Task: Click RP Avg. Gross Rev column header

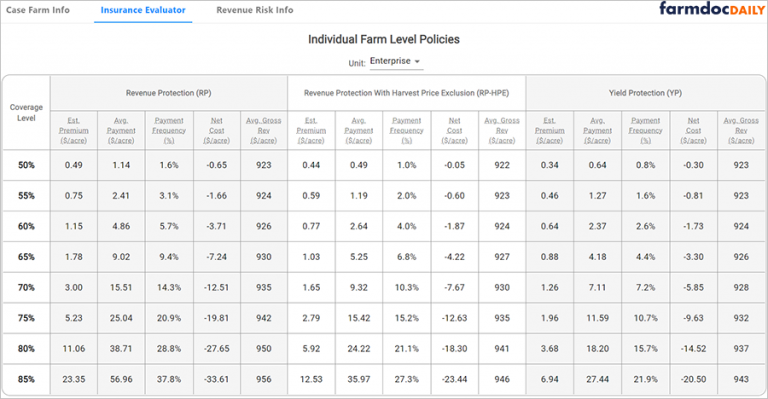Action: pos(264,130)
